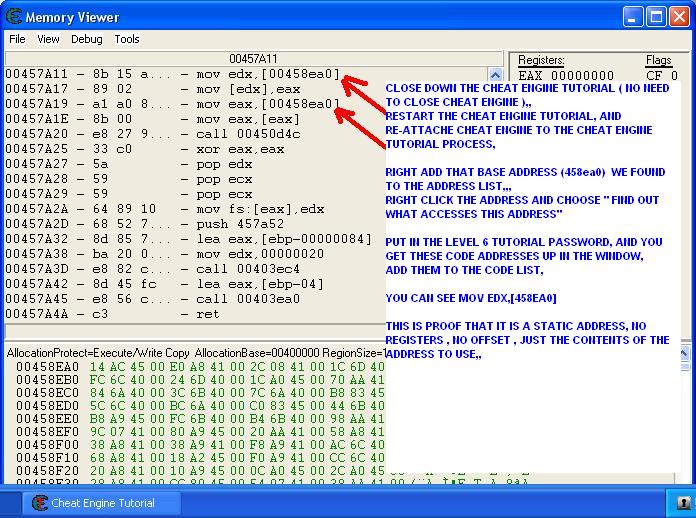Open the Debug menu
The height and width of the screenshot is (518, 696).
86,39
